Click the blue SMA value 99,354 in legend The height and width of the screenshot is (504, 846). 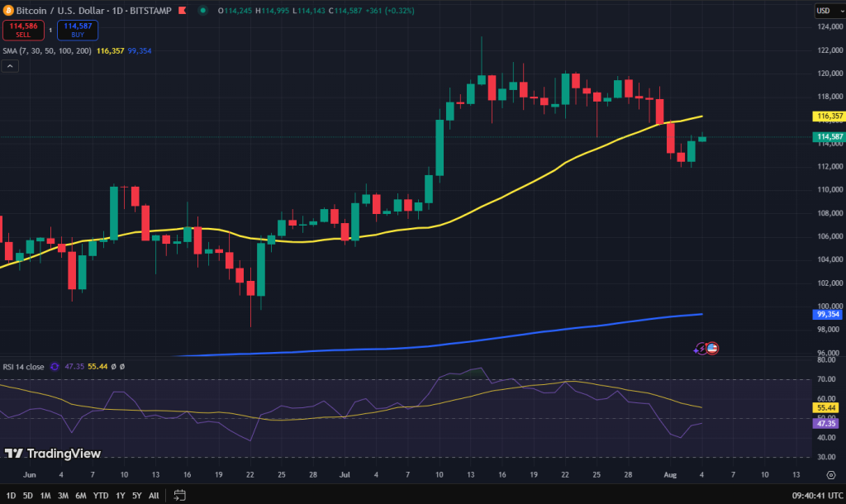[139, 50]
